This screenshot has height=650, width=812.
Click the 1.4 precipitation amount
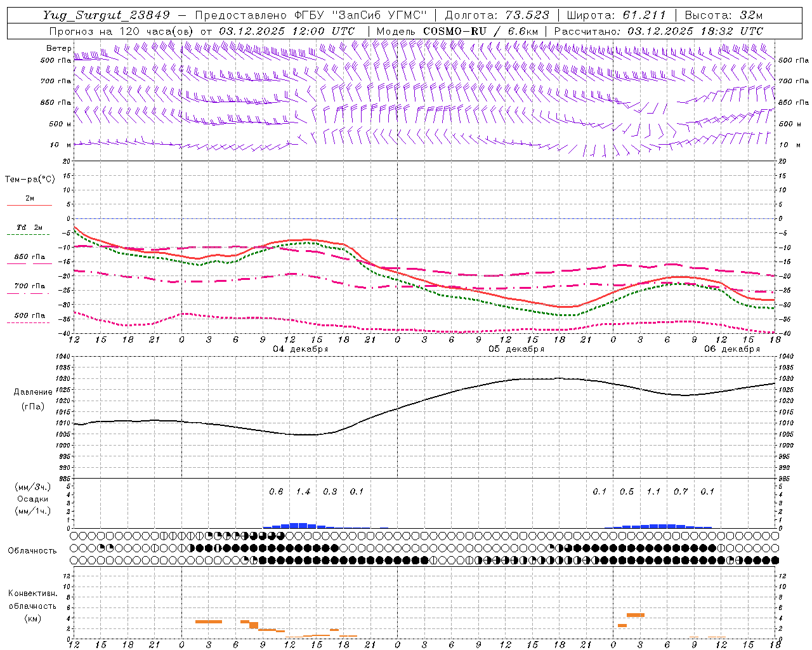pos(303,491)
